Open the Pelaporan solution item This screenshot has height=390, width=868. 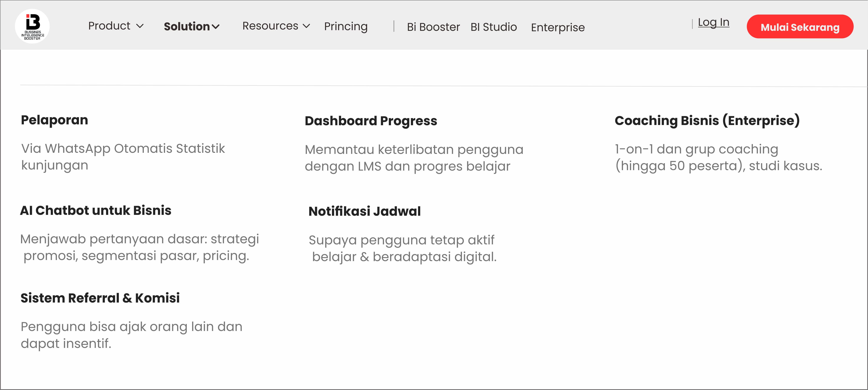click(55, 120)
